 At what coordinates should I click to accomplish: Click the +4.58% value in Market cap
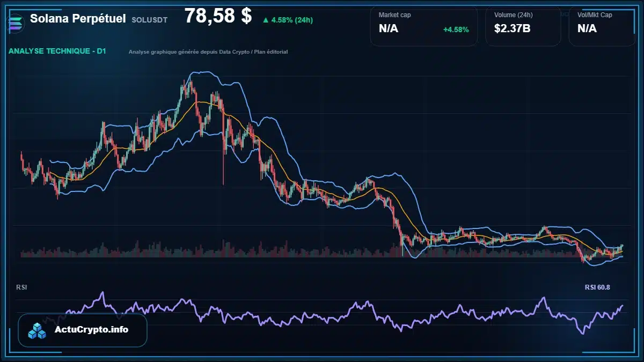pos(456,29)
